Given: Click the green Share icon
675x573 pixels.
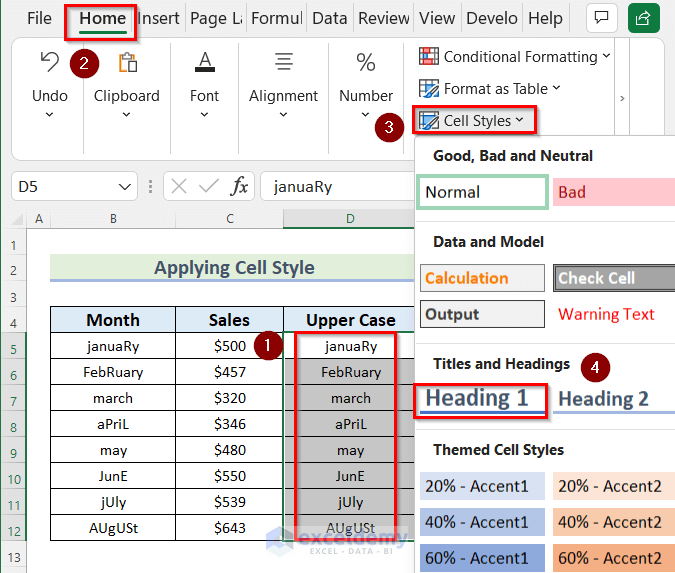Looking at the screenshot, I should click(645, 18).
